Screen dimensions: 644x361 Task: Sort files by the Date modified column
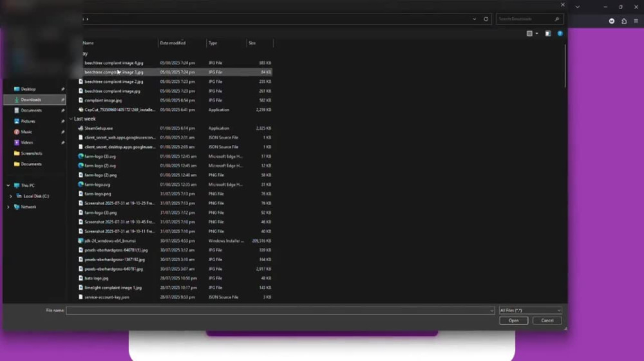(x=182, y=43)
